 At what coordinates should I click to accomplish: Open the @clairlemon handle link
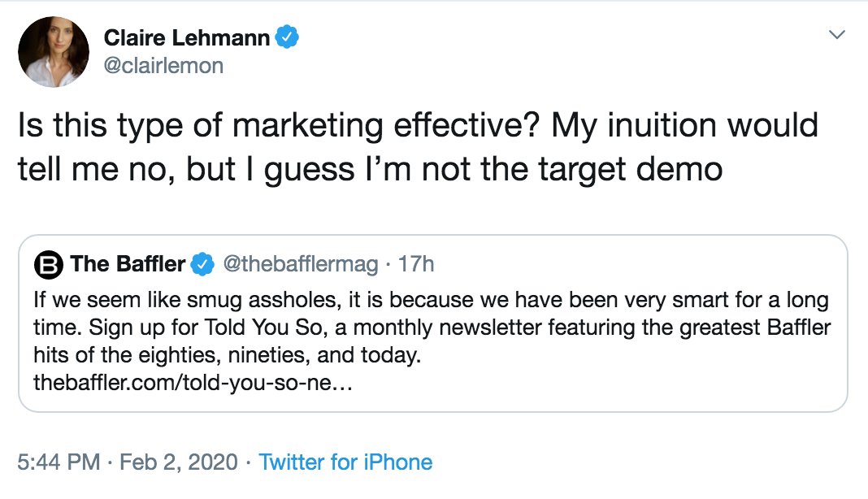pyautogui.click(x=163, y=65)
